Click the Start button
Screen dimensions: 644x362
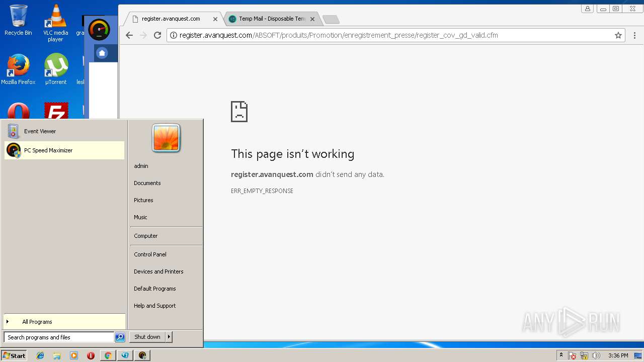point(14,355)
